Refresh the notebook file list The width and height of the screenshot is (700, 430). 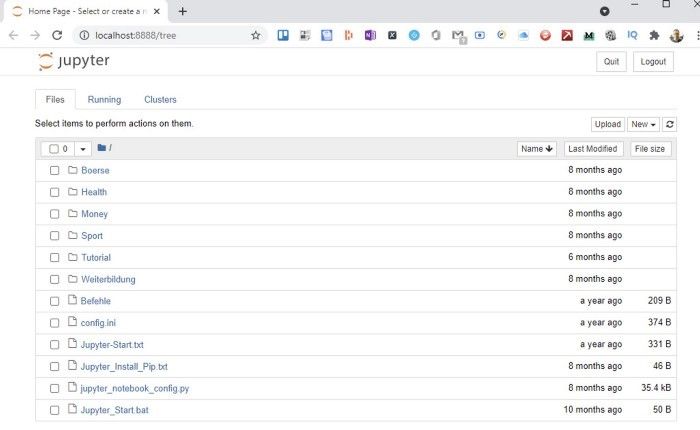669,124
